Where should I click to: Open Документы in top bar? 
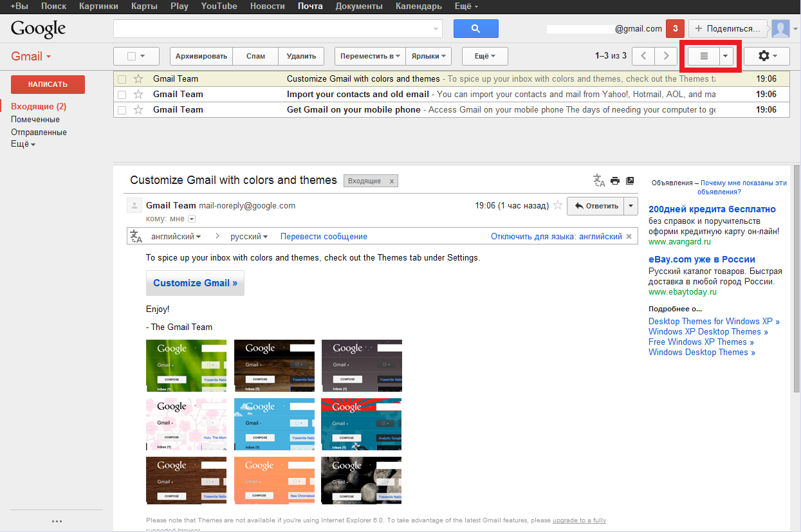click(x=359, y=6)
